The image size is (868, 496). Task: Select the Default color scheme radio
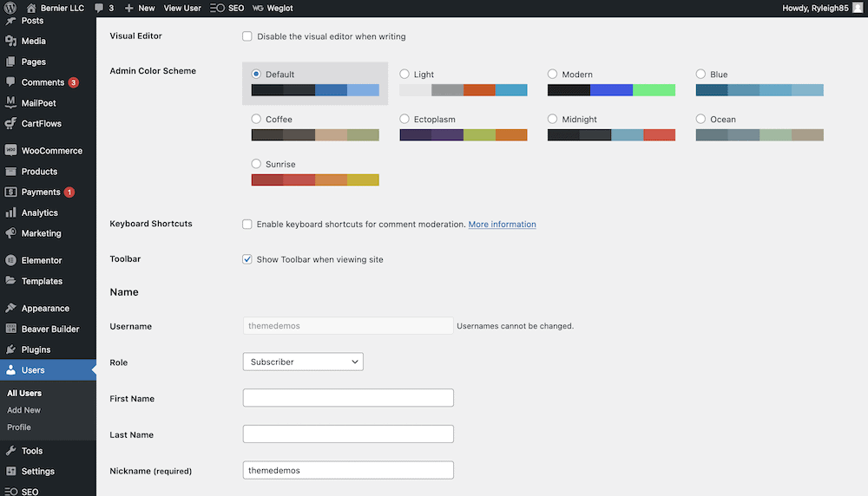pos(256,74)
